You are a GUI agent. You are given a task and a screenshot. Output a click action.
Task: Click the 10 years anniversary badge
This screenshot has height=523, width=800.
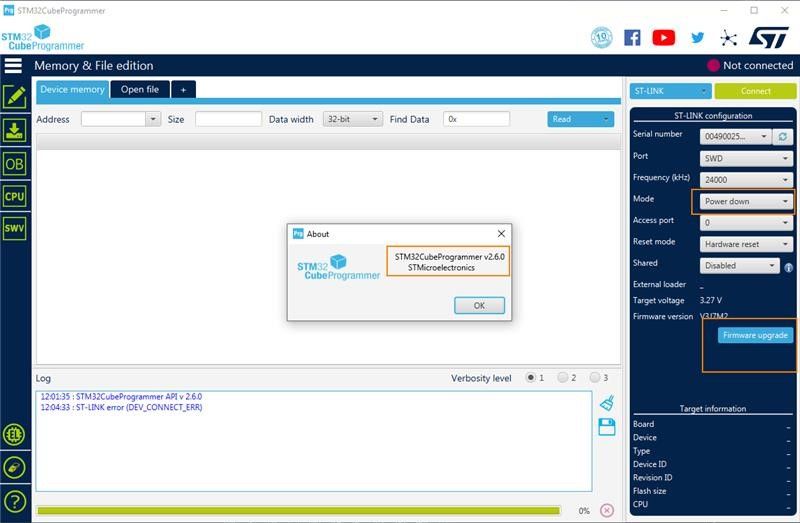[x=602, y=38]
